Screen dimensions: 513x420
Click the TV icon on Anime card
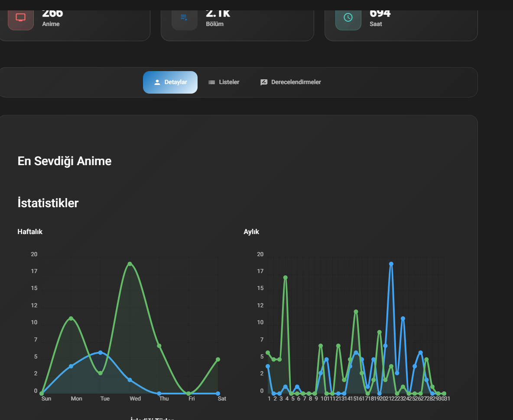tap(21, 17)
